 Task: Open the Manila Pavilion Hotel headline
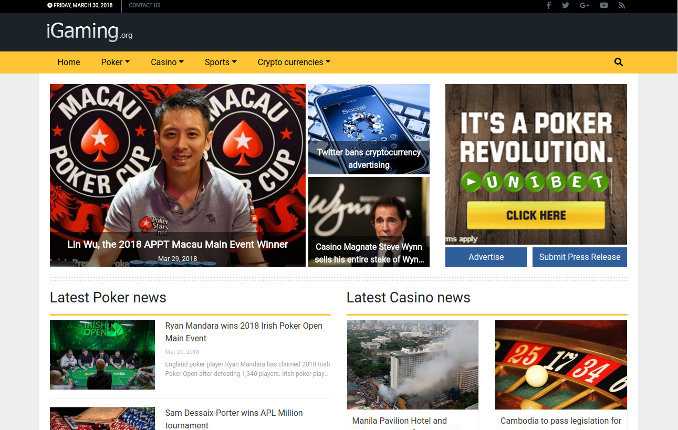point(400,420)
